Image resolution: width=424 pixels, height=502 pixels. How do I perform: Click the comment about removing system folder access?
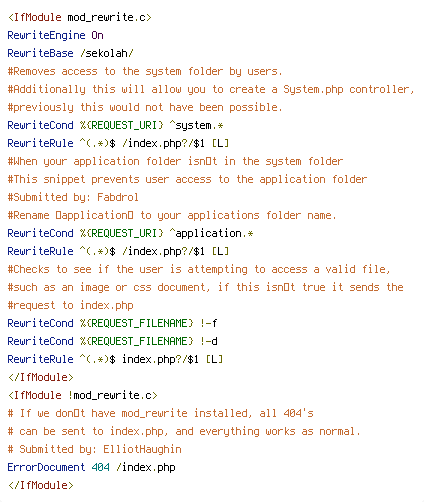145,71
